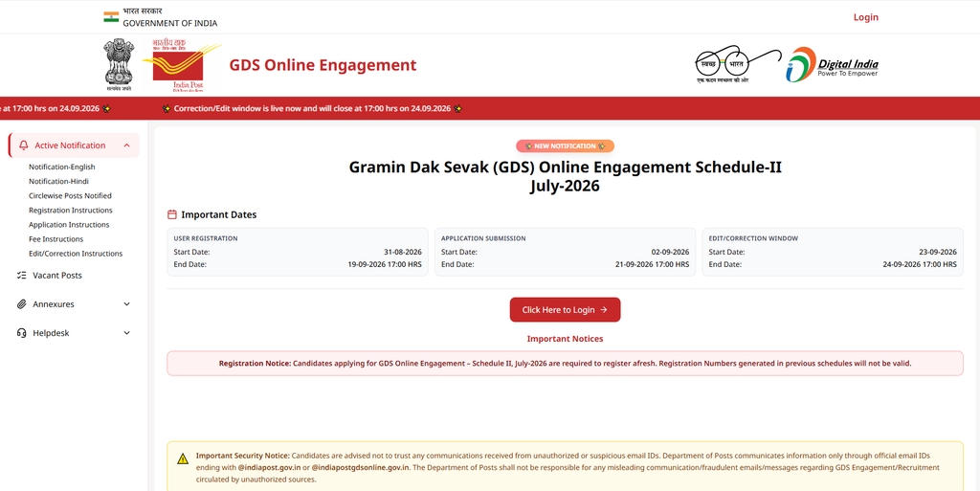Viewport: 980px width, 491px height.
Task: Click the headset icon beside Helpdesk
Action: pyautogui.click(x=21, y=333)
